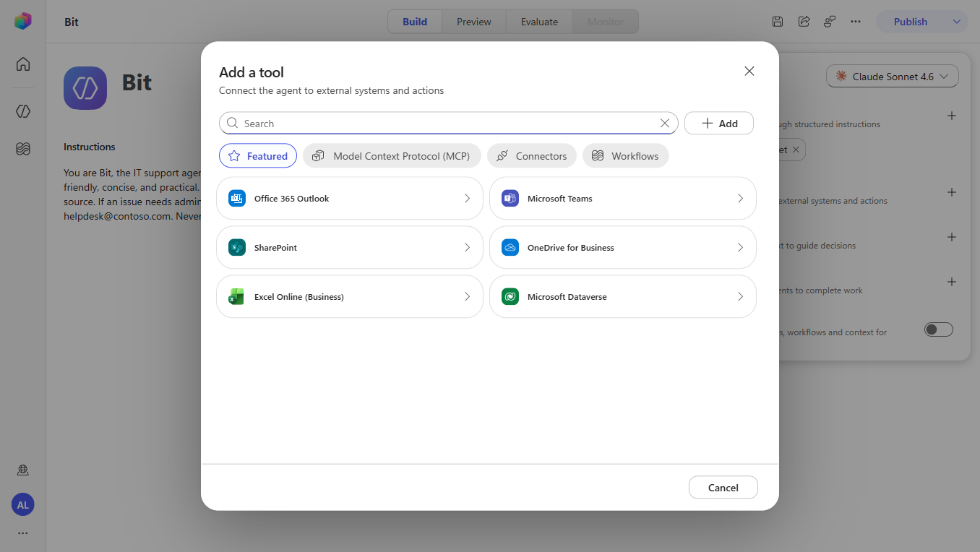Select the Microsoft Teams logo icon

pos(510,198)
